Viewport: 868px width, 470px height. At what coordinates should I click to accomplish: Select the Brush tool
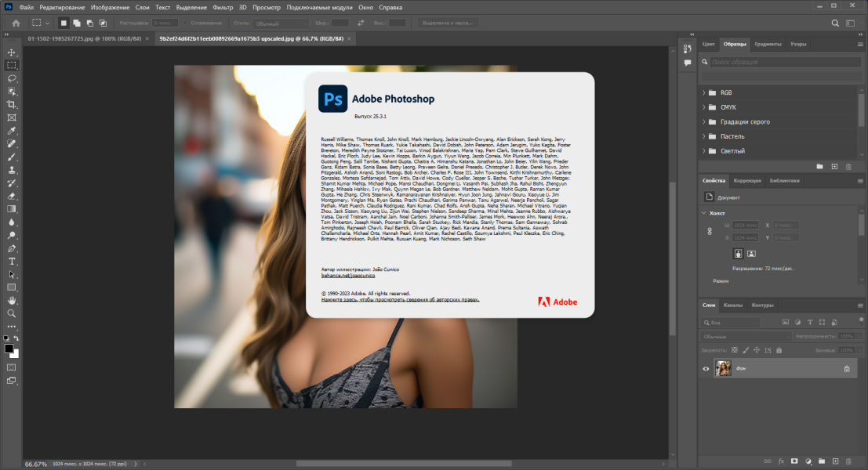[x=12, y=157]
